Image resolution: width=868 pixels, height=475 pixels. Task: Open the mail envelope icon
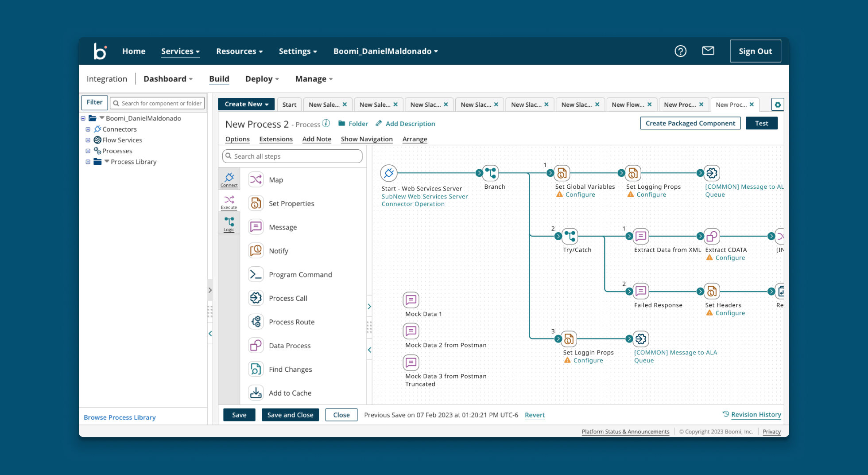point(708,51)
